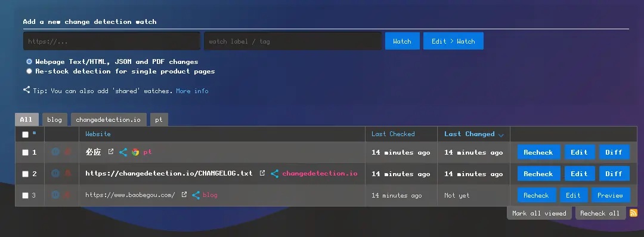Viewport: 644px width, 237px height.
Task: Open external link icon beside CHANGELOG.txt URL
Action: [262, 173]
